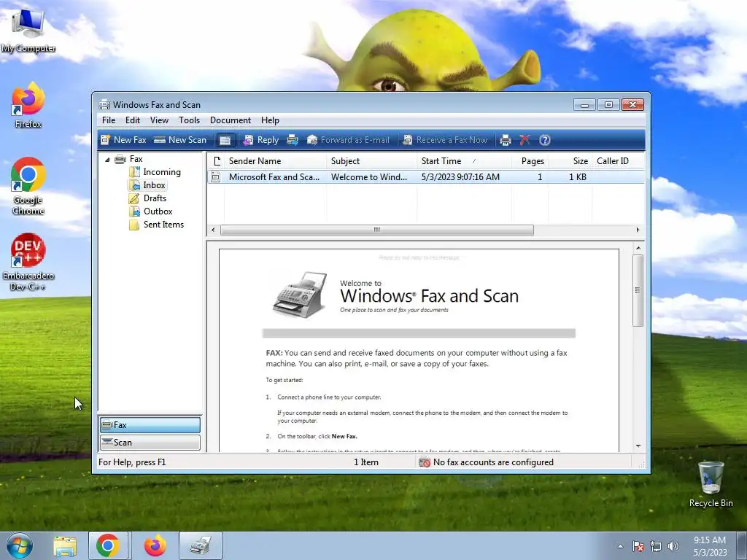Click the Reply toolbar button
The height and width of the screenshot is (560, 747).
pyautogui.click(x=261, y=140)
